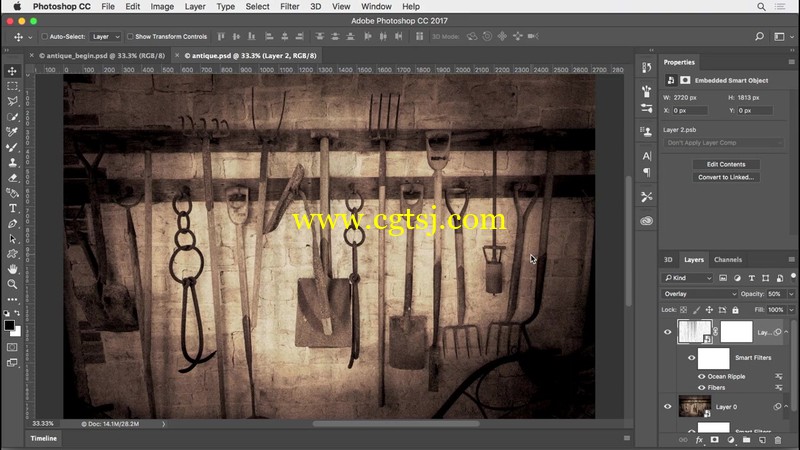This screenshot has width=800, height=450.
Task: Open the Paragraph panel icon
Action: tap(646, 172)
